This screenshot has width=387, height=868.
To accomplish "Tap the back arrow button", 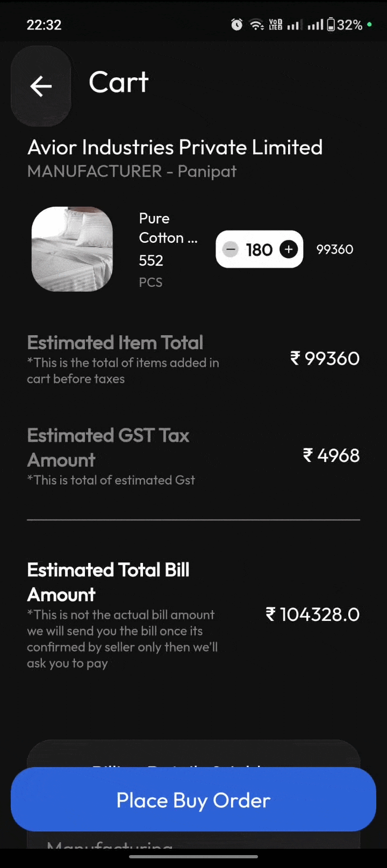I will click(41, 86).
